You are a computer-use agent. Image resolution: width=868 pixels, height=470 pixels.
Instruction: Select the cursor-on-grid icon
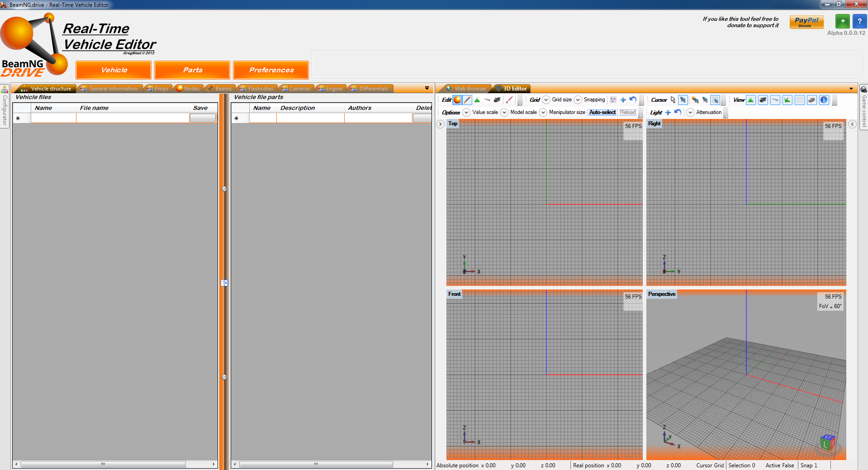point(715,100)
